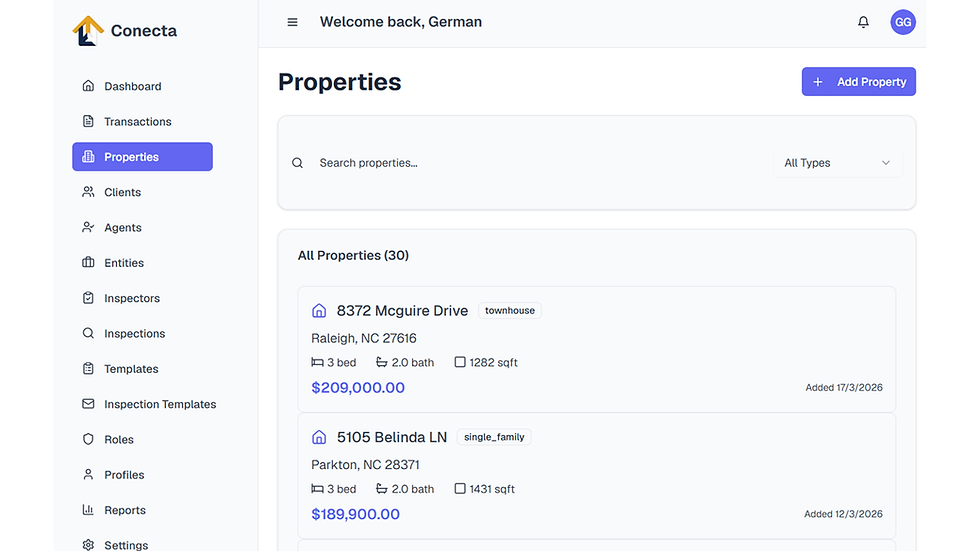Open Templates sidebar item

[x=142, y=369]
